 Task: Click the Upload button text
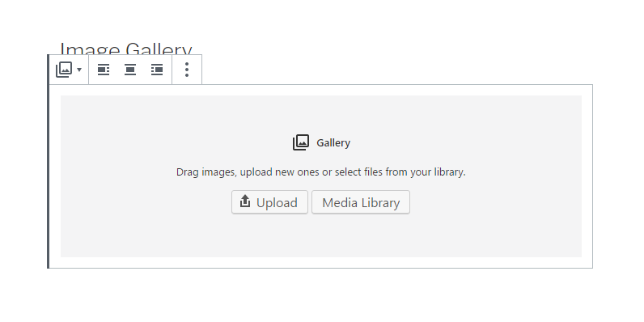pos(277,202)
